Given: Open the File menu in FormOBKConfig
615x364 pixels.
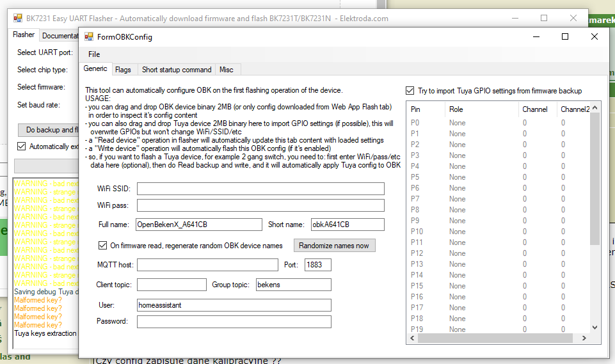Looking at the screenshot, I should click(x=94, y=54).
